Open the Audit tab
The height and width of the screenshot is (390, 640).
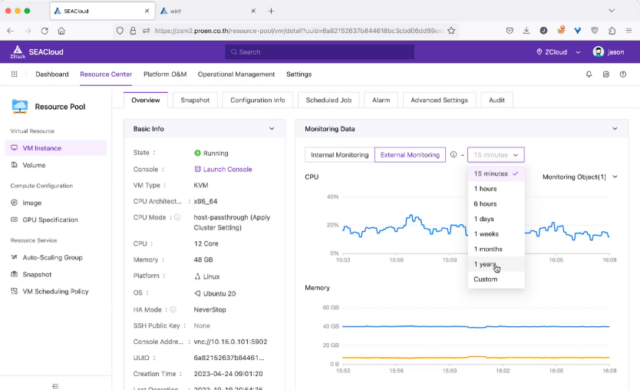coord(496,100)
